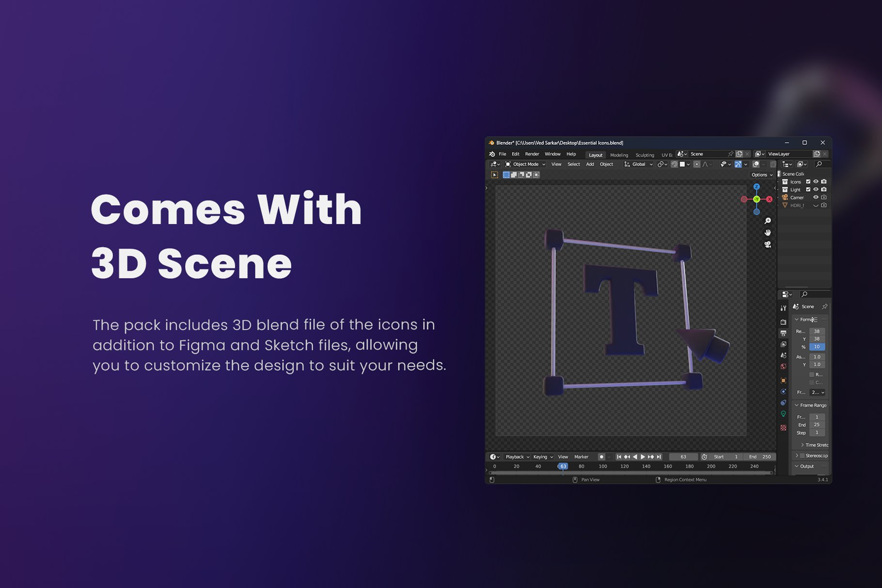Open the Render menu

(532, 154)
